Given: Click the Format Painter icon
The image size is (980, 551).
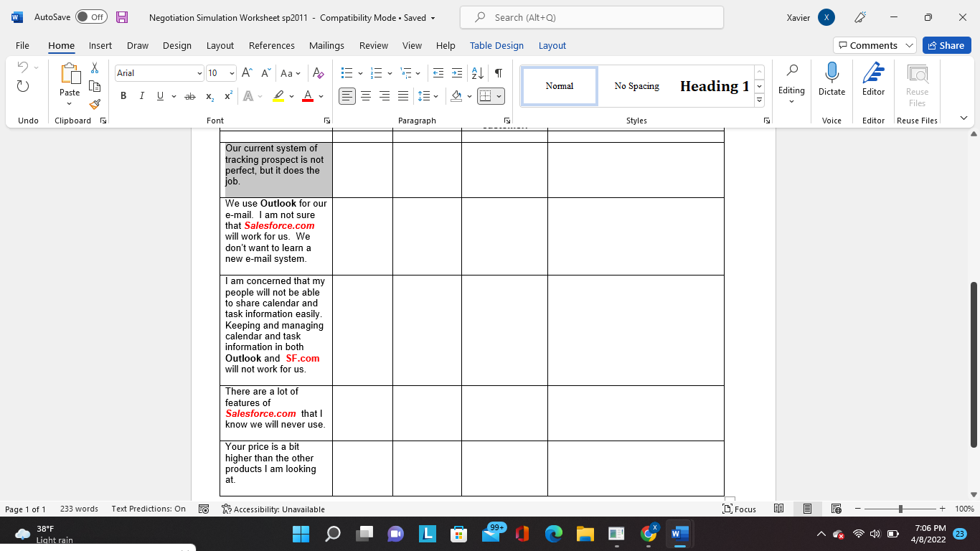Looking at the screenshot, I should pyautogui.click(x=95, y=104).
